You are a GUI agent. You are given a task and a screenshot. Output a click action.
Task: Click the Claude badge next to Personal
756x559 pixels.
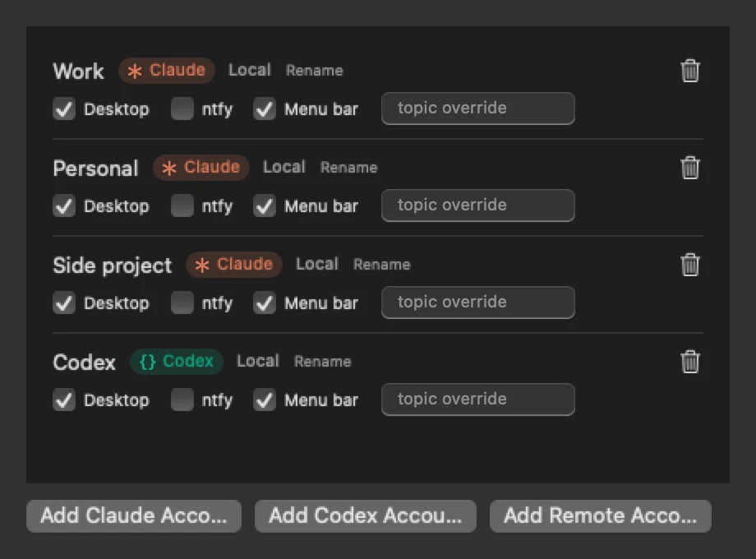tap(201, 168)
